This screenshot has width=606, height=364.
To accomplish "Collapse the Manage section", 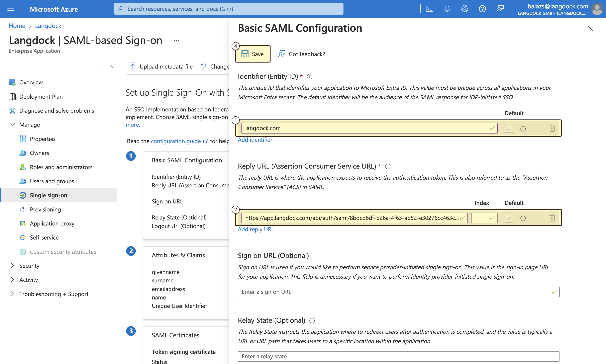I will coord(24,125).
